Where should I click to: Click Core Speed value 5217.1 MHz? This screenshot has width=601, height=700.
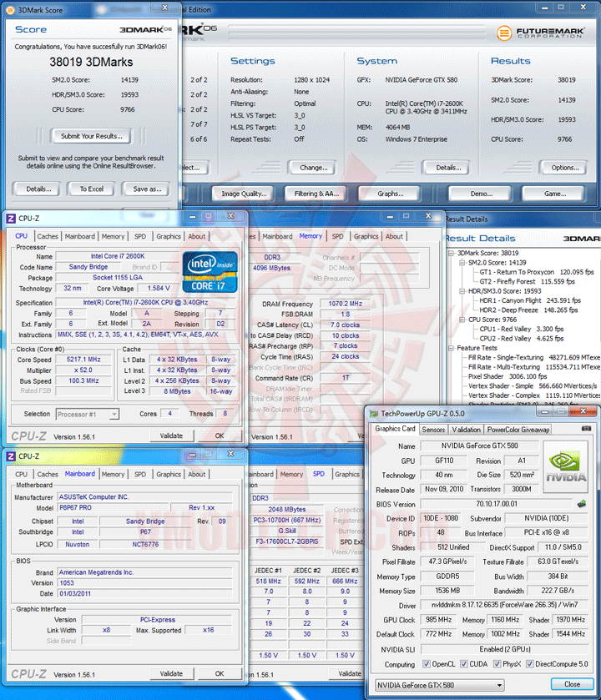83,360
